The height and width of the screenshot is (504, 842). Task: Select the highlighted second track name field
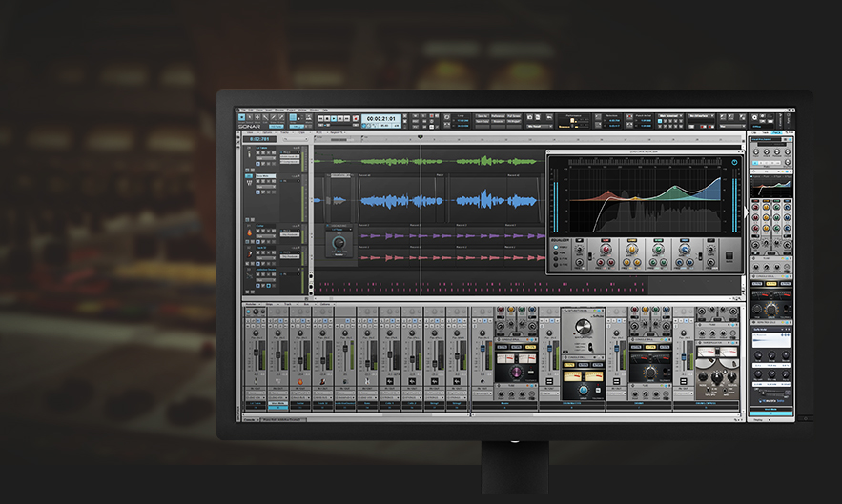(x=266, y=176)
